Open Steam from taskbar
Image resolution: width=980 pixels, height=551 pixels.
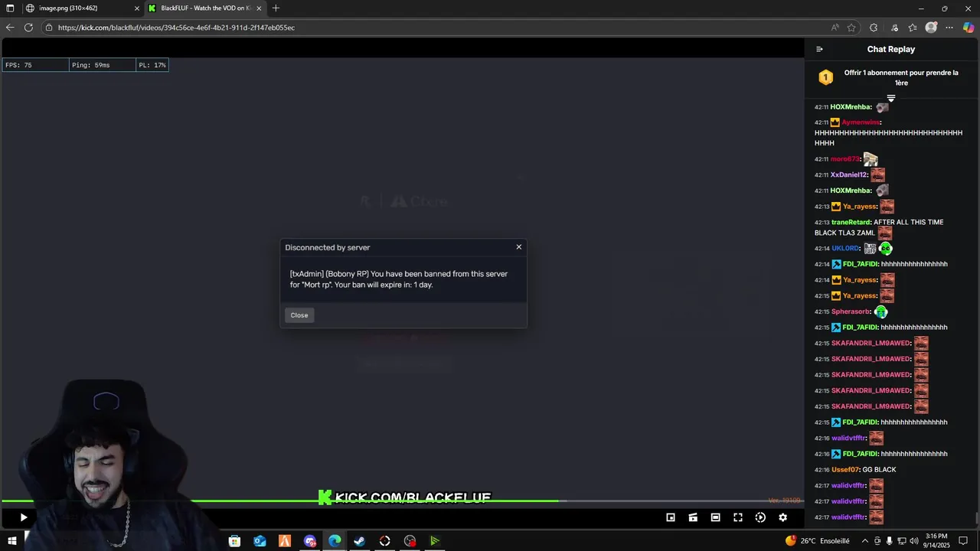point(359,541)
